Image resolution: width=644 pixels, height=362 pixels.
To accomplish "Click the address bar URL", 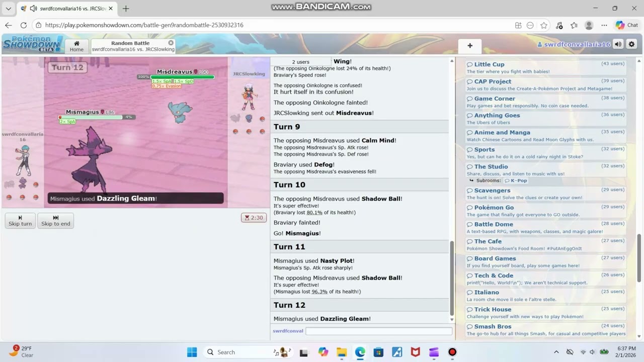I will [144, 25].
